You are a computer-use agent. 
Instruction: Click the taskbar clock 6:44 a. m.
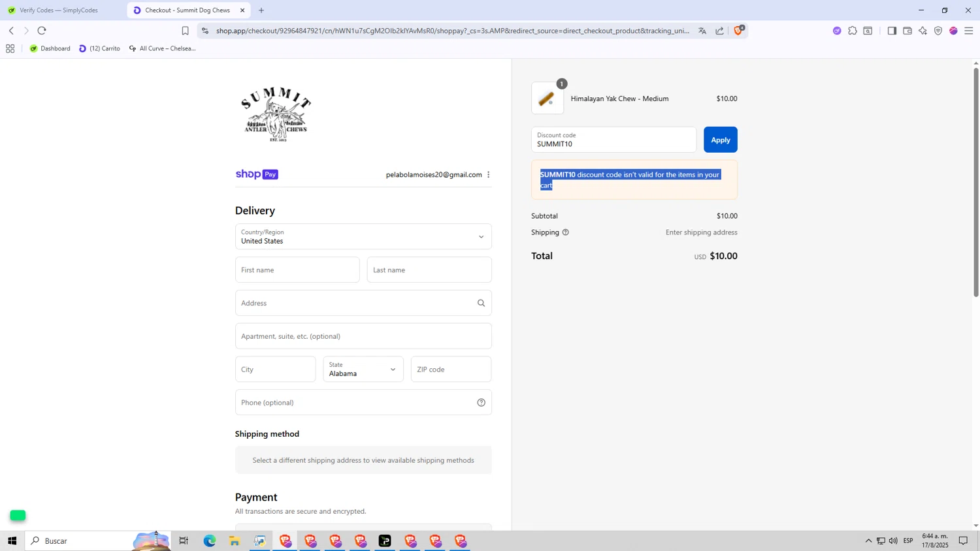935,541
